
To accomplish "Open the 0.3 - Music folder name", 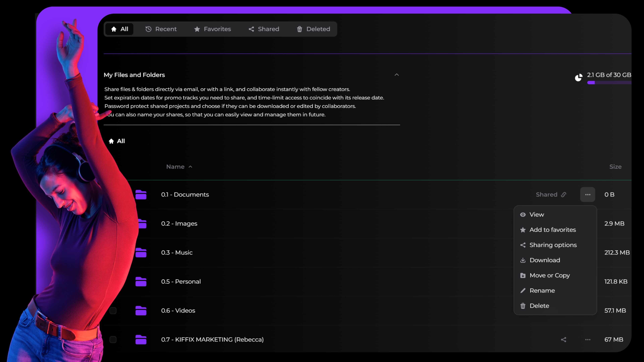I will point(177,253).
